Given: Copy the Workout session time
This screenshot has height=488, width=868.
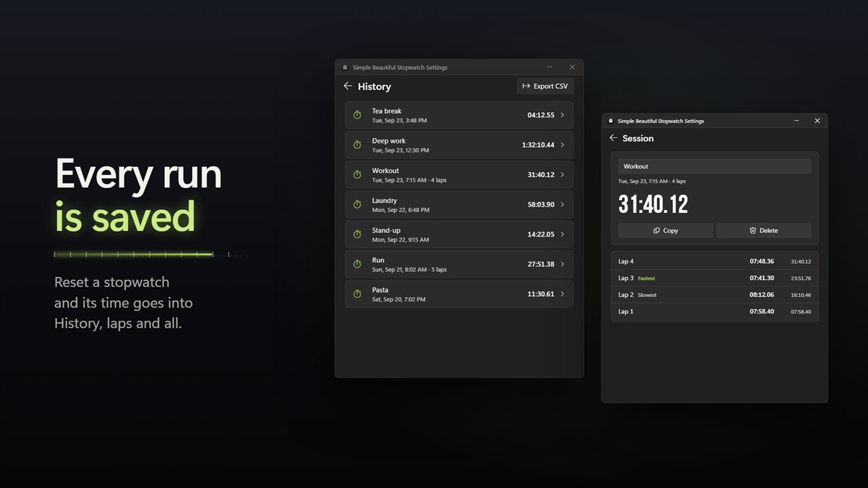Looking at the screenshot, I should (665, 230).
